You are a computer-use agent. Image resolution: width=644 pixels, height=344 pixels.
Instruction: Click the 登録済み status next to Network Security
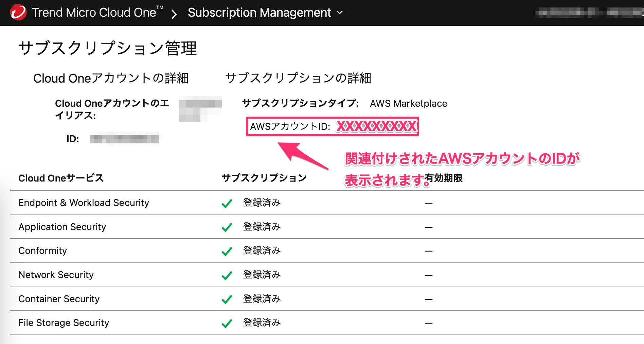(x=262, y=275)
